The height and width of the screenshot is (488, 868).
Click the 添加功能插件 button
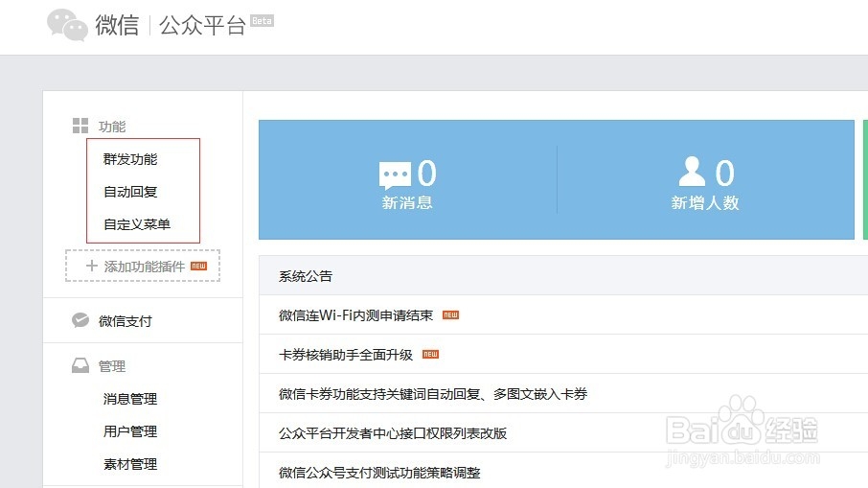143,266
